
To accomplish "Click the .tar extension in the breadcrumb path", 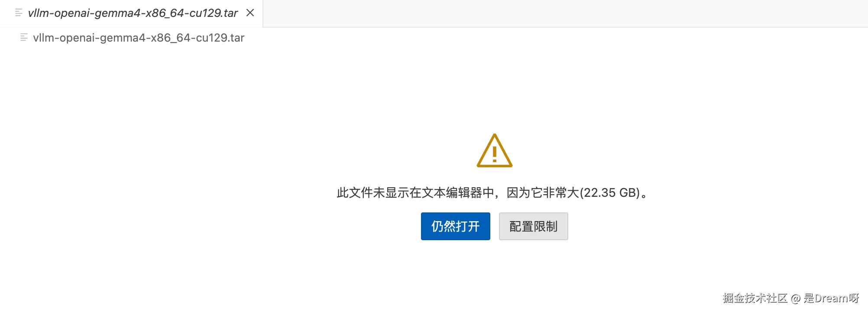I will click(236, 38).
